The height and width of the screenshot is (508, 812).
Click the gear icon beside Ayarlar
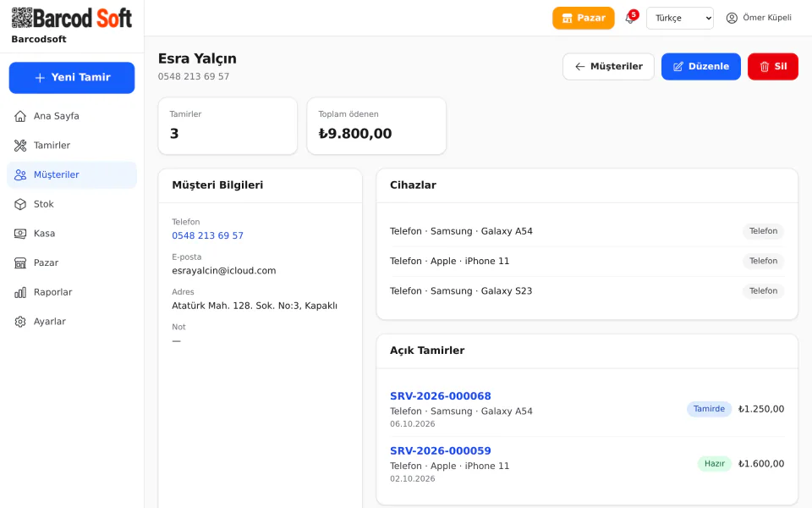click(x=20, y=322)
